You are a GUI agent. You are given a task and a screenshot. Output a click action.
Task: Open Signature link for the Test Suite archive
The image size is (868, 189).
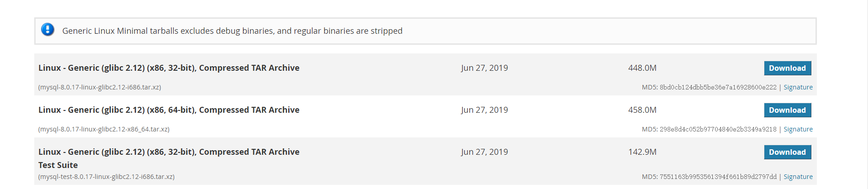(x=798, y=177)
